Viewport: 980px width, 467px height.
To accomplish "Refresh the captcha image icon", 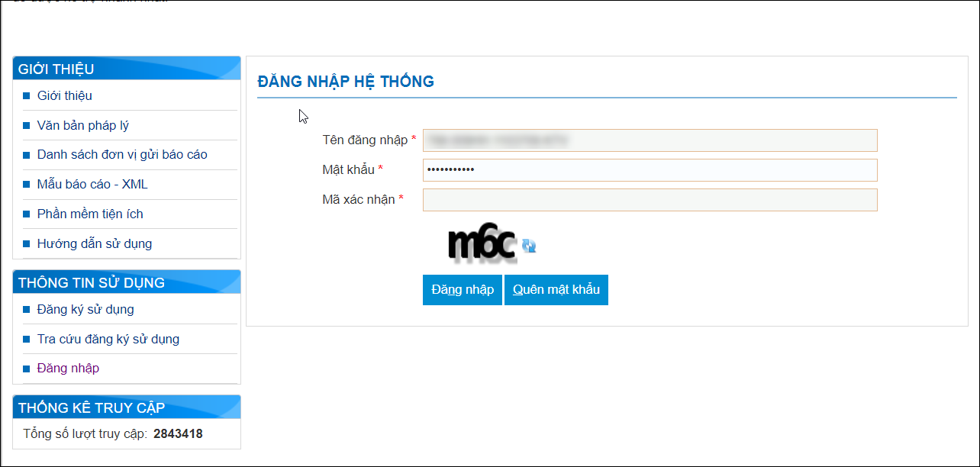I will coord(529,245).
